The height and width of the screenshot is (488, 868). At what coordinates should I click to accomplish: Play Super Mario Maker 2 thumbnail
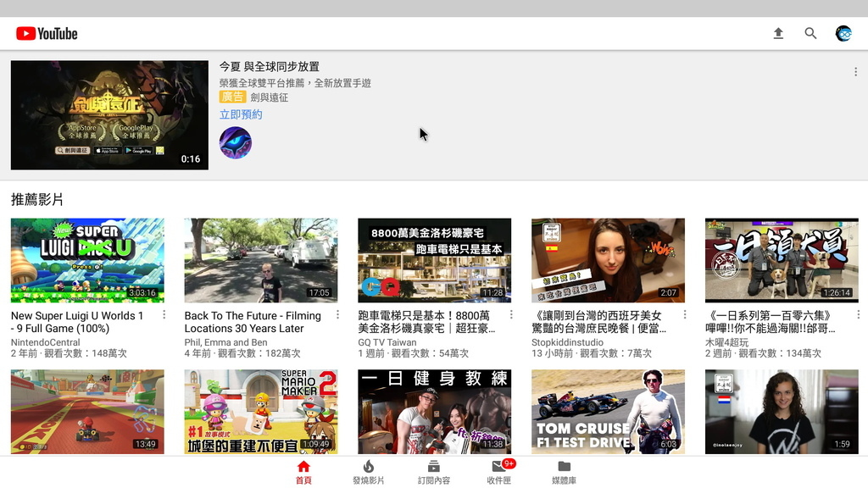click(x=261, y=412)
